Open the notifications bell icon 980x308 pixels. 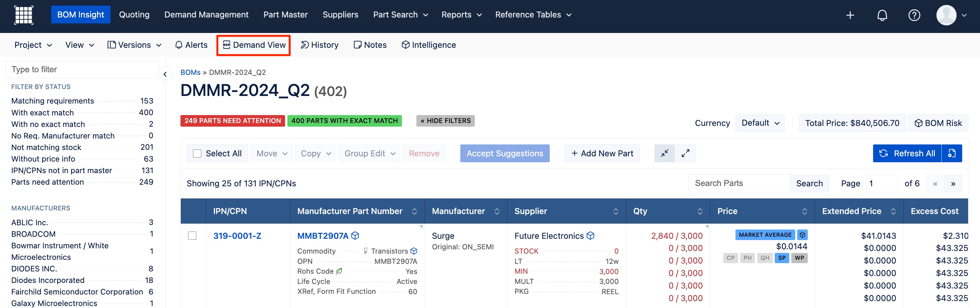[882, 15]
